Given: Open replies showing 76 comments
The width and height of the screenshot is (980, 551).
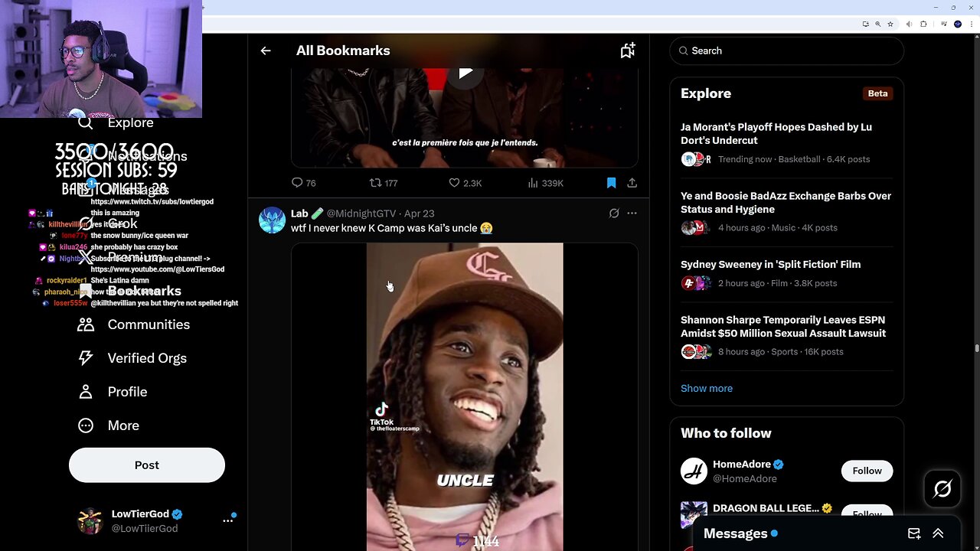Looking at the screenshot, I should 304,183.
